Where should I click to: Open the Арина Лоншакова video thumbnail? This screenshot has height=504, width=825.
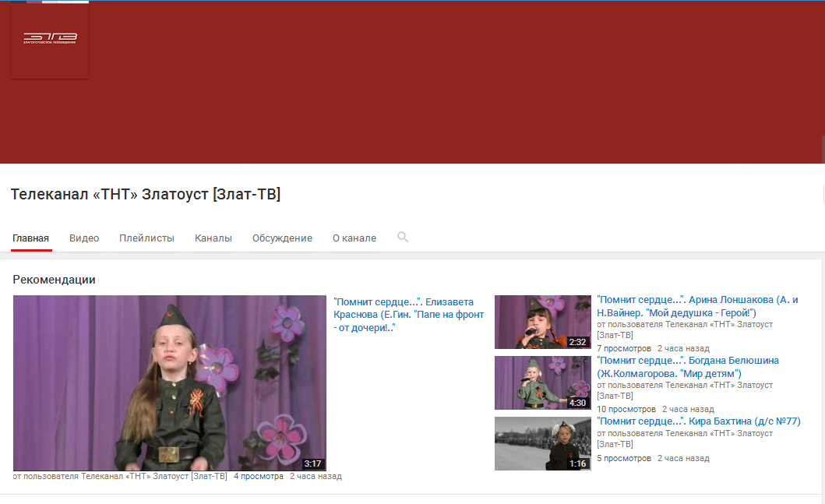[542, 322]
